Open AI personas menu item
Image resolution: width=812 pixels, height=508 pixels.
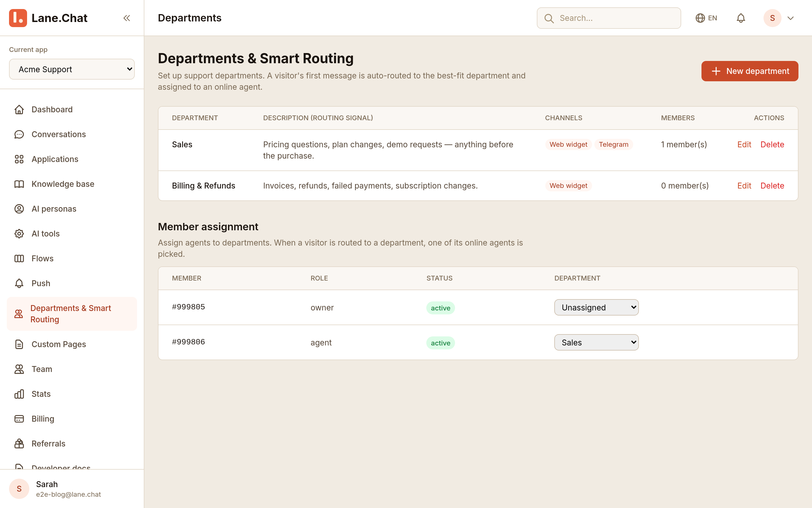(x=72, y=209)
